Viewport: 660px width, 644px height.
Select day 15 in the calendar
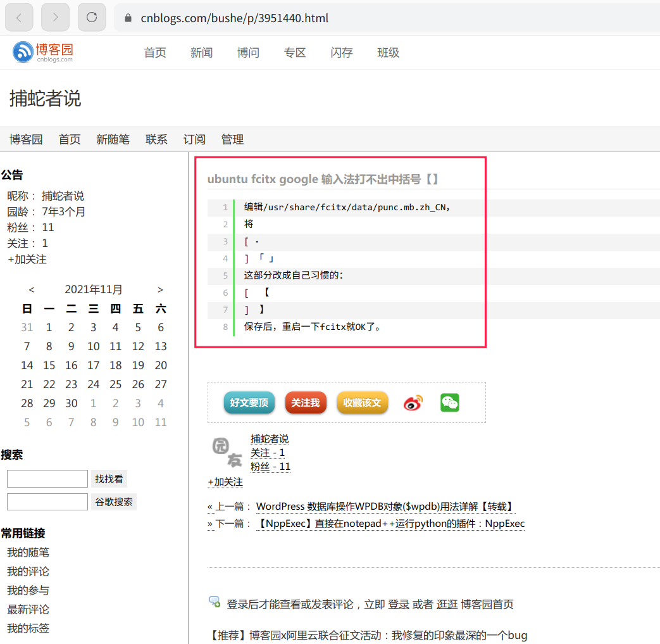[49, 365]
